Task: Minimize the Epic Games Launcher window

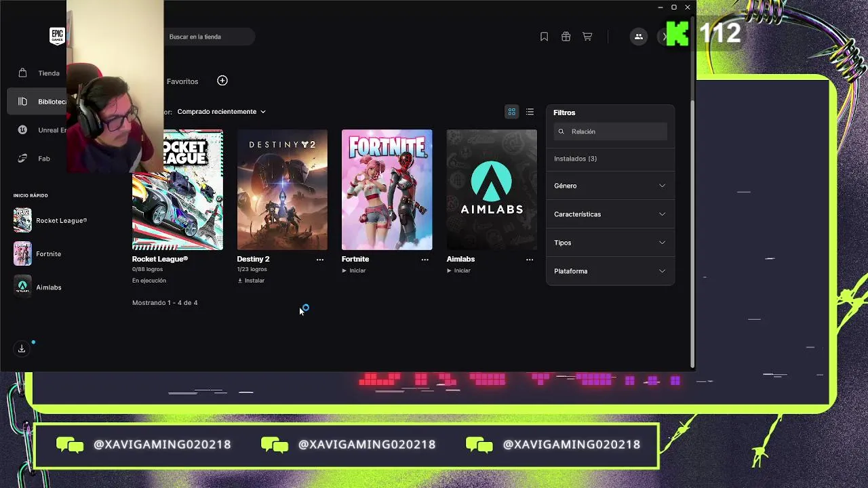Action: coord(660,7)
